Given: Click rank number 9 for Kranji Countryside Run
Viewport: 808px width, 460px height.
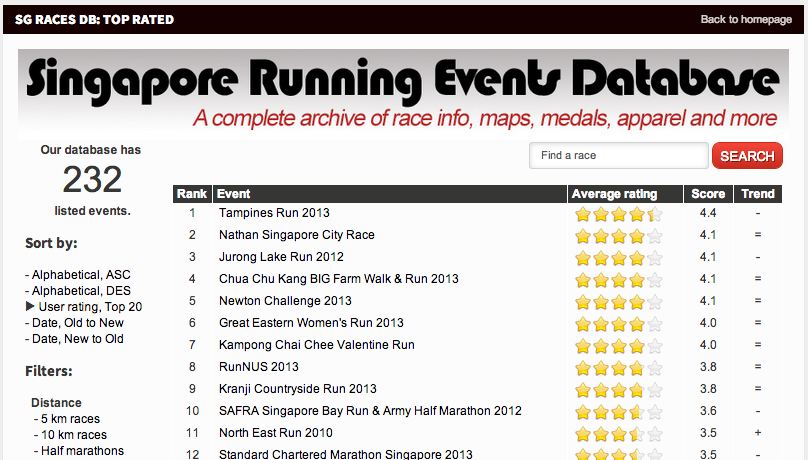Looking at the screenshot, I should (192, 389).
